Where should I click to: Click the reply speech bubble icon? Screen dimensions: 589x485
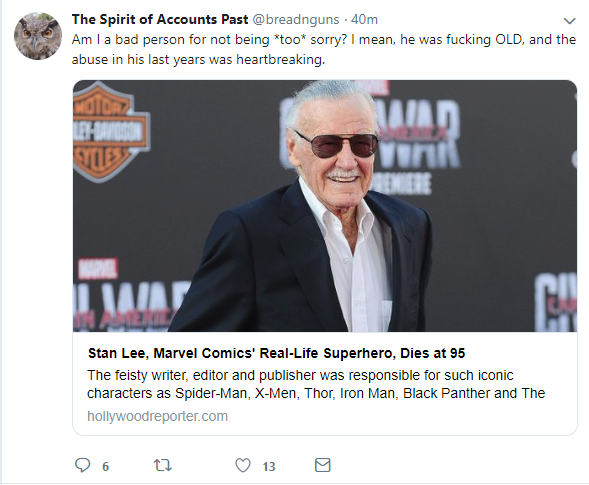click(83, 465)
